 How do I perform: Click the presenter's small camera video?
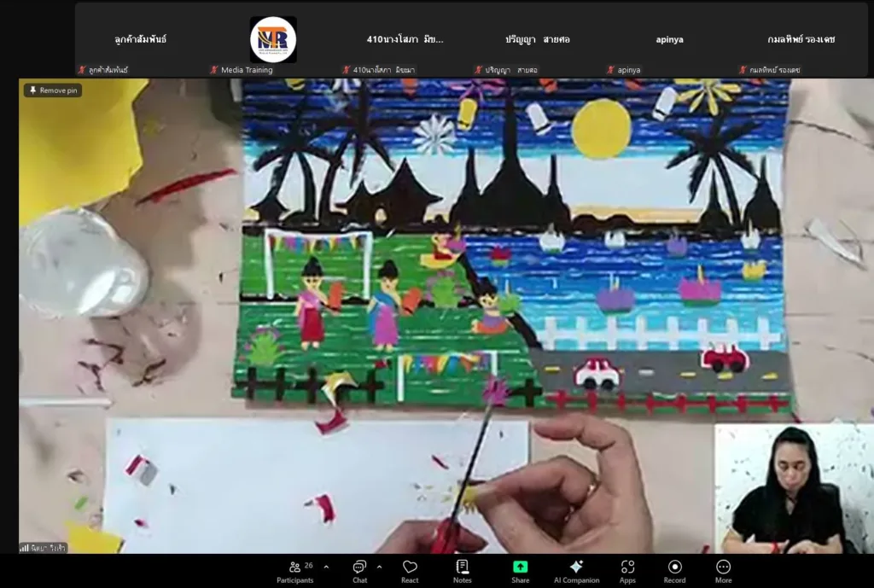pos(794,489)
